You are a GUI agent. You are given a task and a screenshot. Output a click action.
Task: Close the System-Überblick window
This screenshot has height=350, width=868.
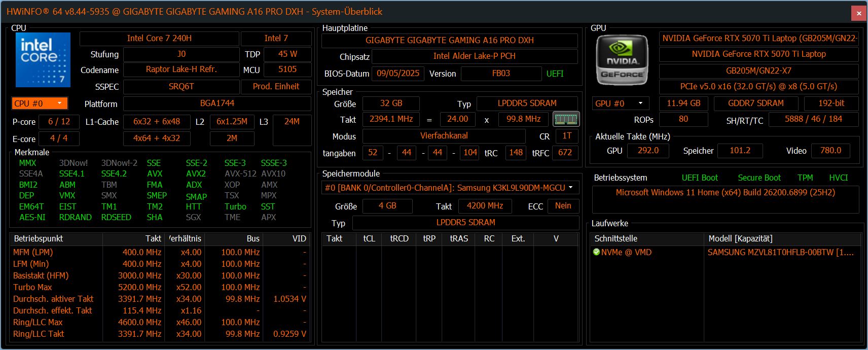tap(859, 13)
